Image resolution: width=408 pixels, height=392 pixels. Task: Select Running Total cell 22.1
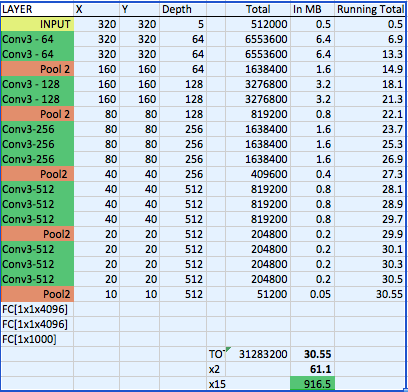(x=370, y=114)
